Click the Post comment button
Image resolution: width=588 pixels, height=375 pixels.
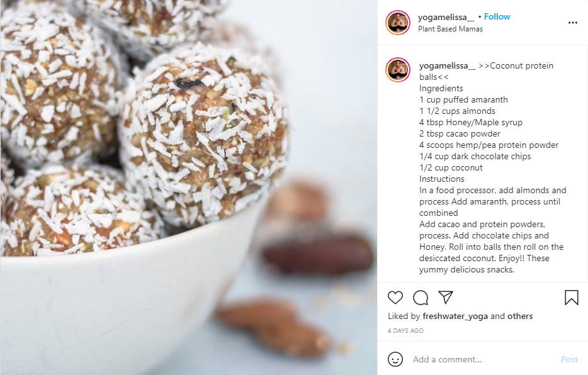click(x=569, y=360)
